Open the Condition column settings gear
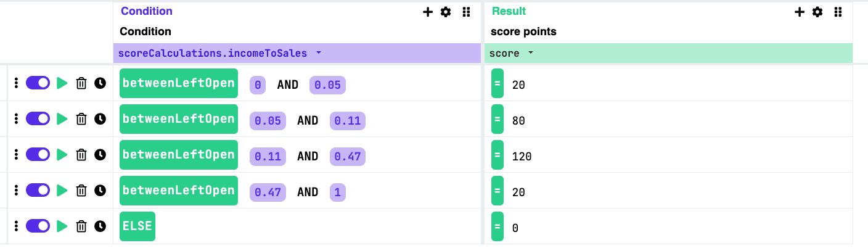This screenshot has width=868, height=248. [446, 12]
